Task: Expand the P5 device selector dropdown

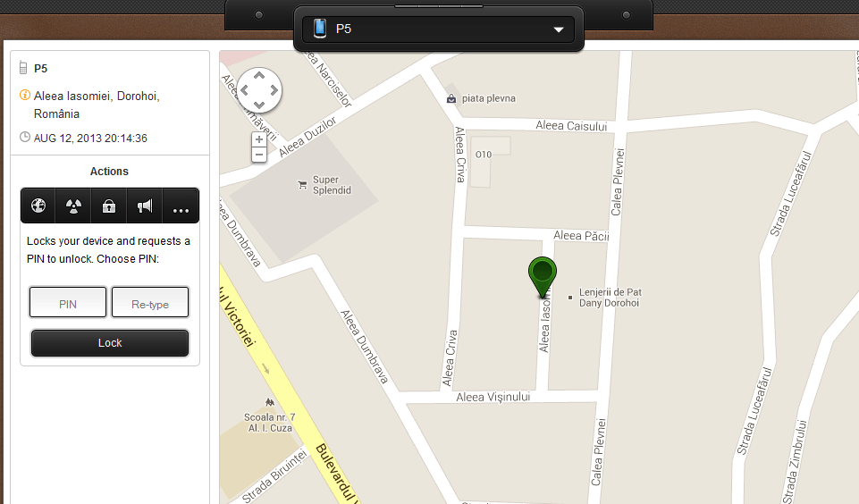Action: click(x=438, y=29)
